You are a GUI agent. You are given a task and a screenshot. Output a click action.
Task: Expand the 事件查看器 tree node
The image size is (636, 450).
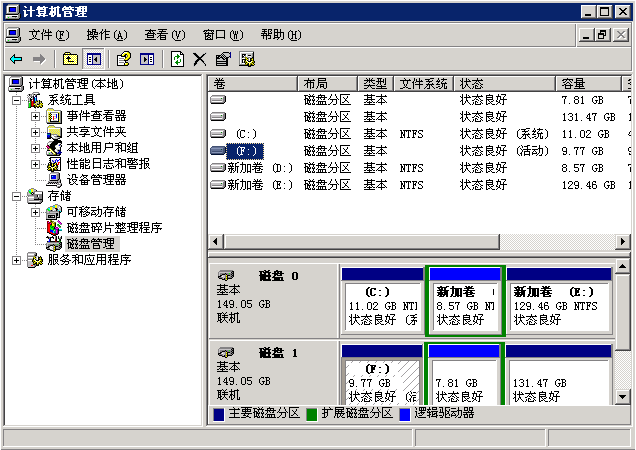35,116
